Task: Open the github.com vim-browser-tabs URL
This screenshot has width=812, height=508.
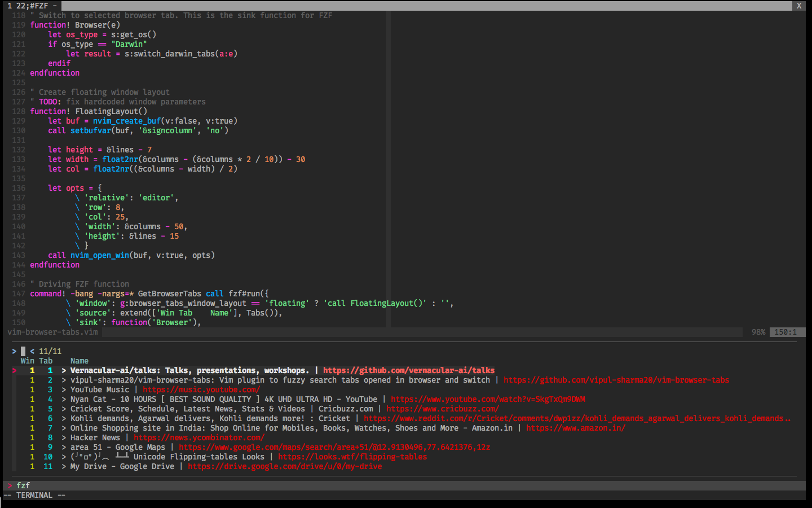Action: (x=616, y=380)
